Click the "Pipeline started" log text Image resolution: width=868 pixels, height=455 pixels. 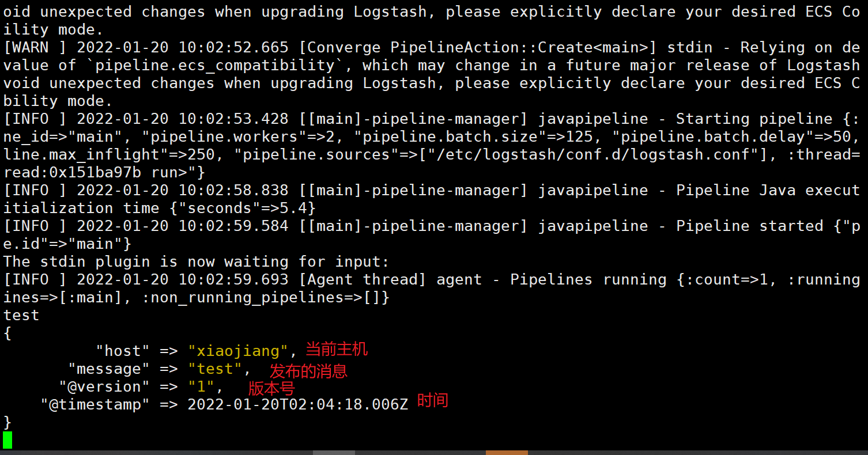[750, 226]
